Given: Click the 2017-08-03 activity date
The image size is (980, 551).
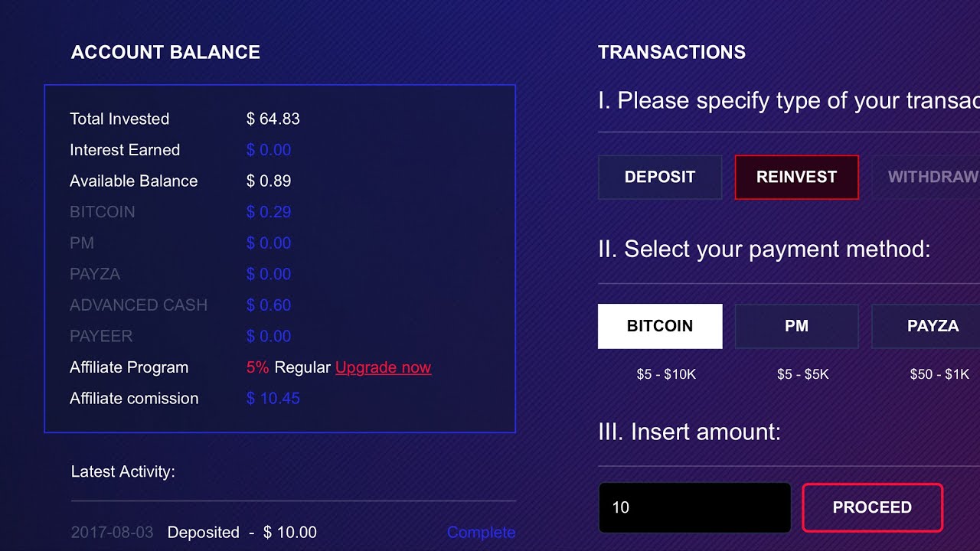Looking at the screenshot, I should tap(112, 533).
